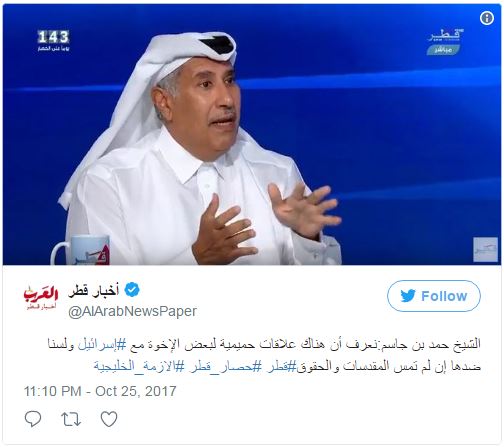Click the reply speech bubble icon
The image size is (504, 447).
pos(33,419)
